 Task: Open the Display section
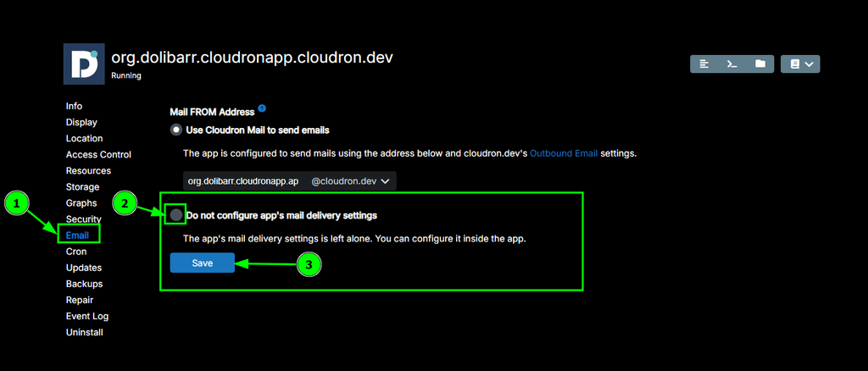point(81,122)
